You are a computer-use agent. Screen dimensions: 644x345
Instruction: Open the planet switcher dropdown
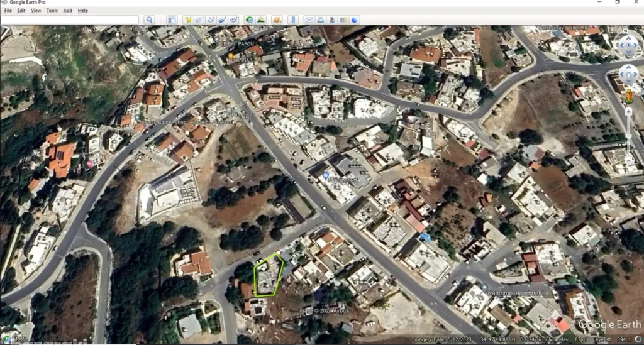pos(277,20)
